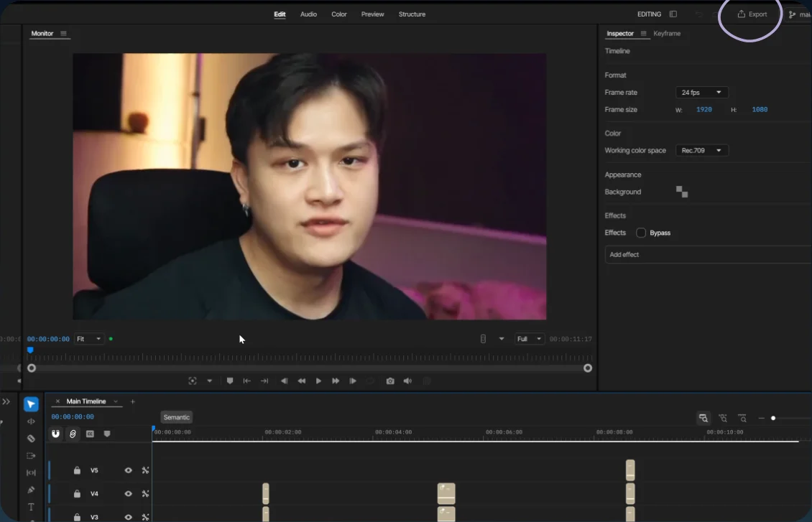This screenshot has width=812, height=522.
Task: Switch to the Keyframe tab
Action: click(x=667, y=34)
